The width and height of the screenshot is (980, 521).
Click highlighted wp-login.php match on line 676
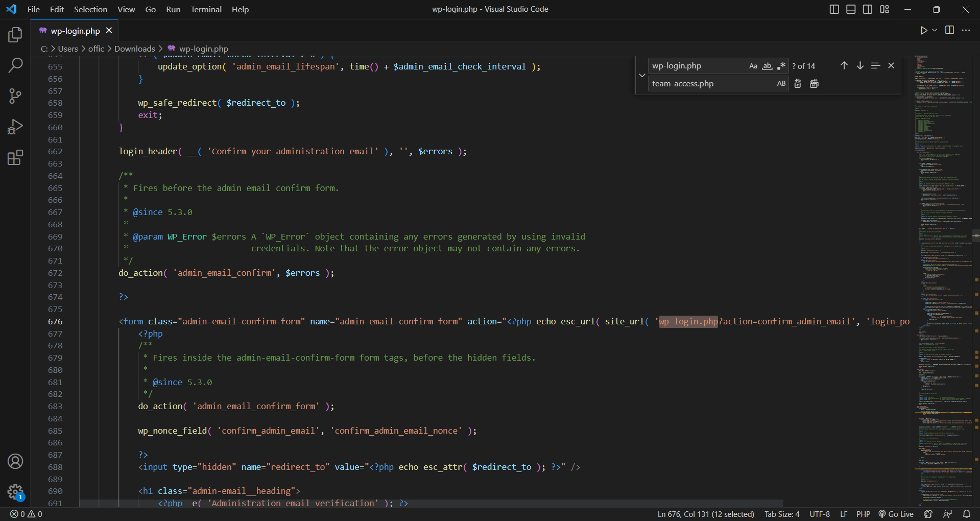tap(688, 321)
